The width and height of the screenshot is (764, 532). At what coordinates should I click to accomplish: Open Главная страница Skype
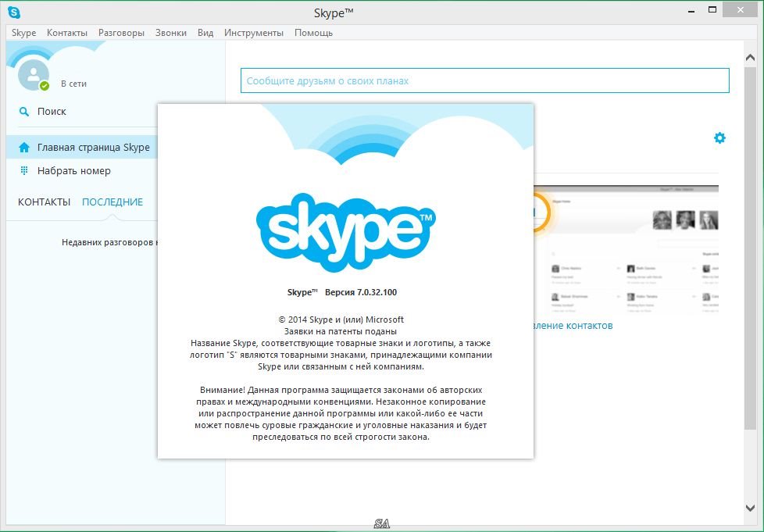click(82, 147)
